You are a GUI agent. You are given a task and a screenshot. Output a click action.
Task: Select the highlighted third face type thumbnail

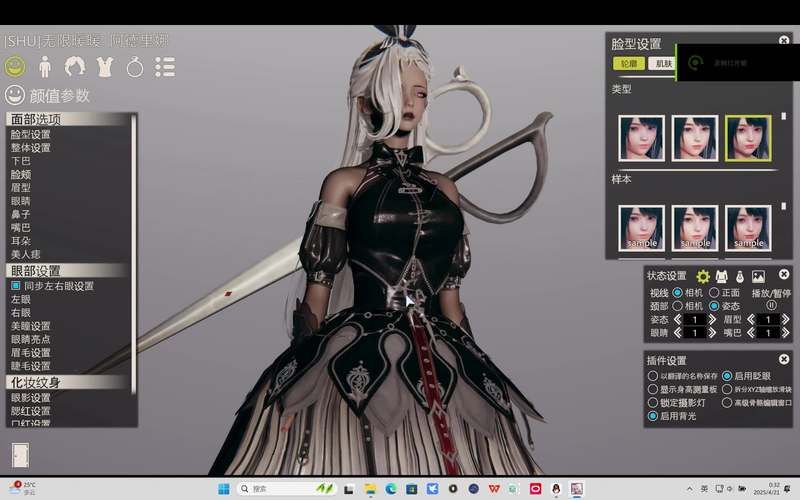748,138
